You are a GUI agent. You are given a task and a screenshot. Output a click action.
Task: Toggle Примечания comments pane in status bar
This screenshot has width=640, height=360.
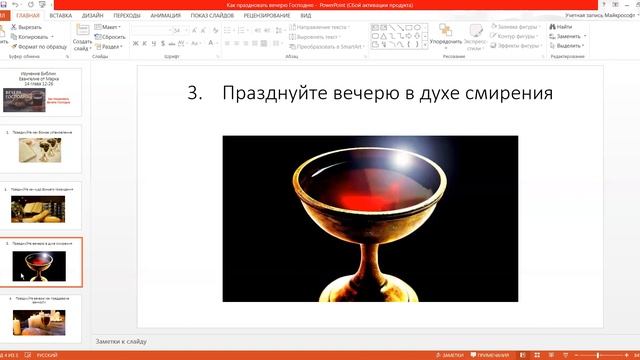coord(490,355)
